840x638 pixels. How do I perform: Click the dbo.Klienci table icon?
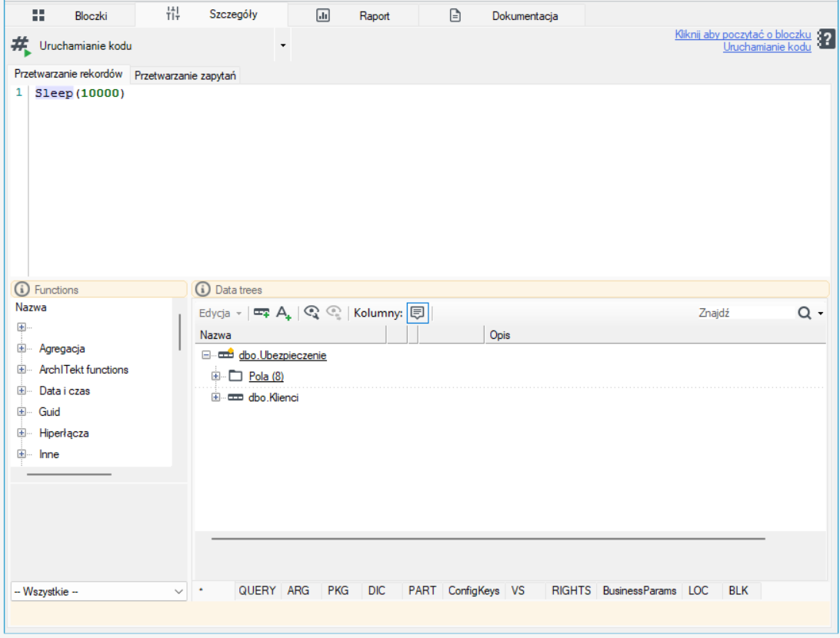(235, 397)
